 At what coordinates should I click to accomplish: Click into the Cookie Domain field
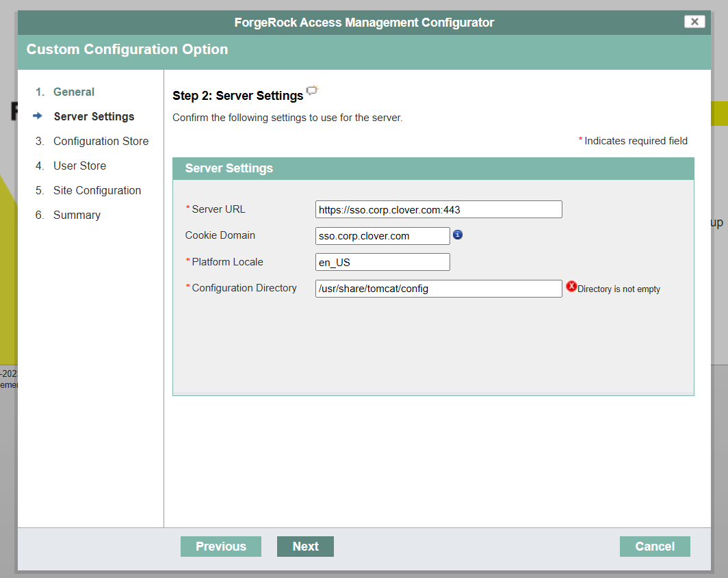click(382, 236)
